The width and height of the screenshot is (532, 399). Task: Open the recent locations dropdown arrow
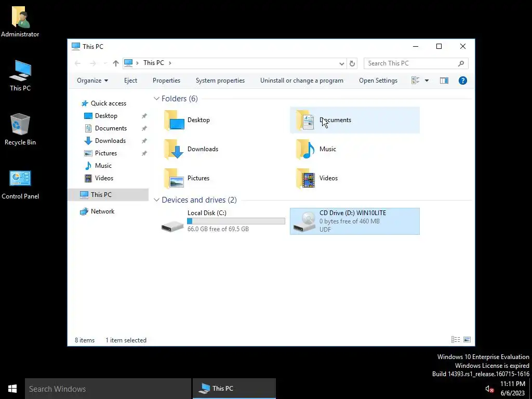coord(105,63)
